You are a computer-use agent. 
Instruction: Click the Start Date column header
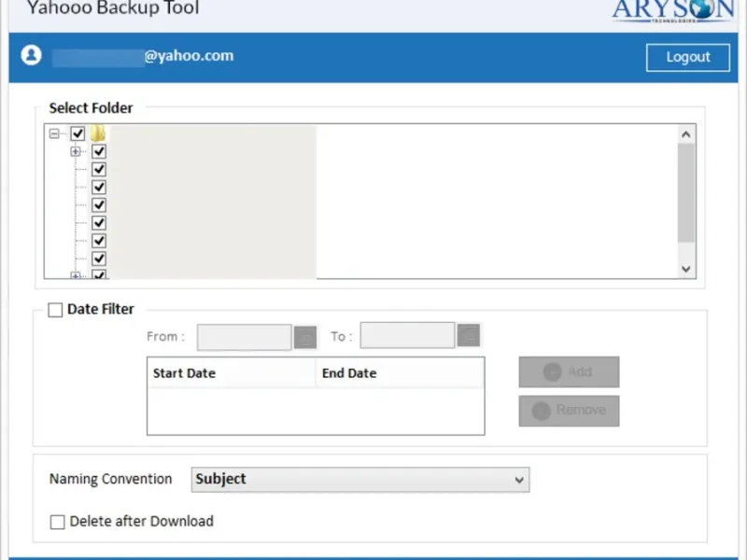click(x=232, y=372)
